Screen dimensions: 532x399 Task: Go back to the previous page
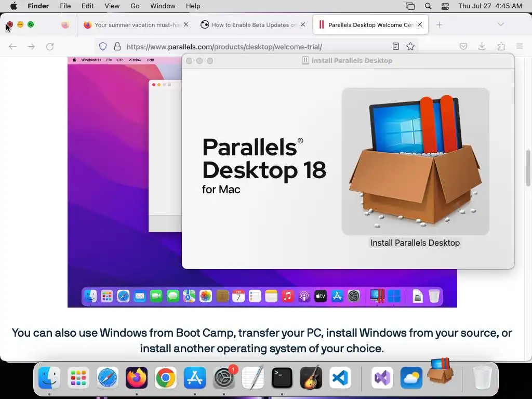click(12, 46)
